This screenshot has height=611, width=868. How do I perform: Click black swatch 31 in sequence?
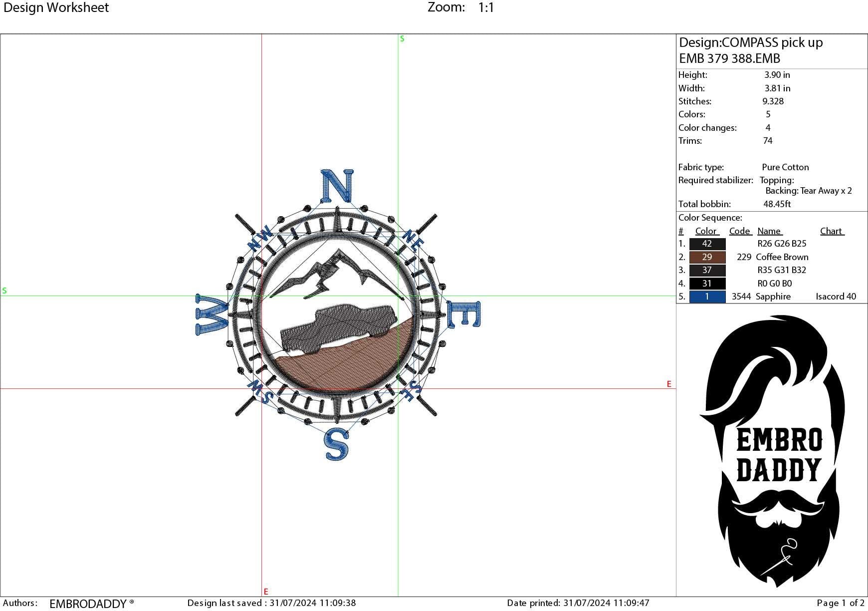[x=707, y=284]
